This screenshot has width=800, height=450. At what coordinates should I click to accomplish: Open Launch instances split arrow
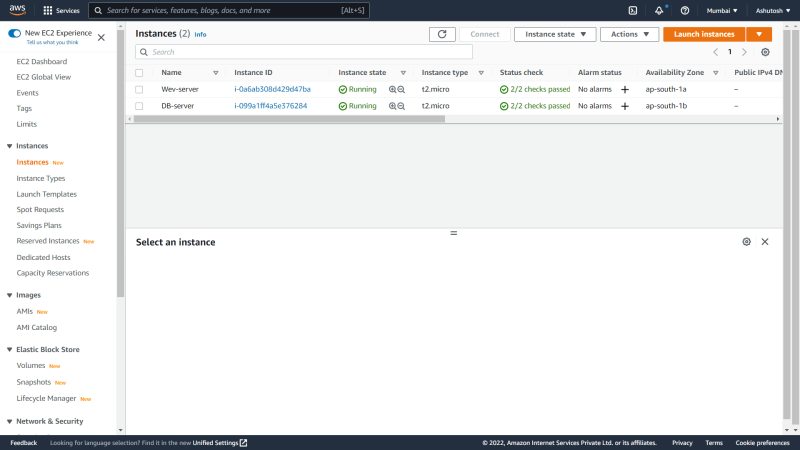point(759,34)
